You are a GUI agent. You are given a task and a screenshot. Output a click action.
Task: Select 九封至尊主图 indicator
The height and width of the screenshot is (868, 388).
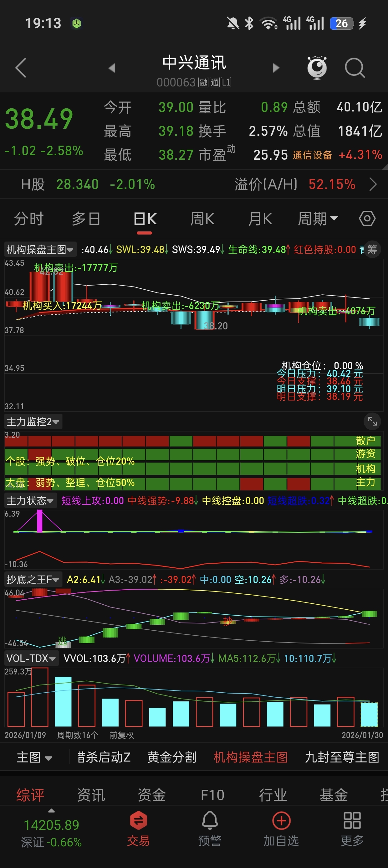click(342, 757)
